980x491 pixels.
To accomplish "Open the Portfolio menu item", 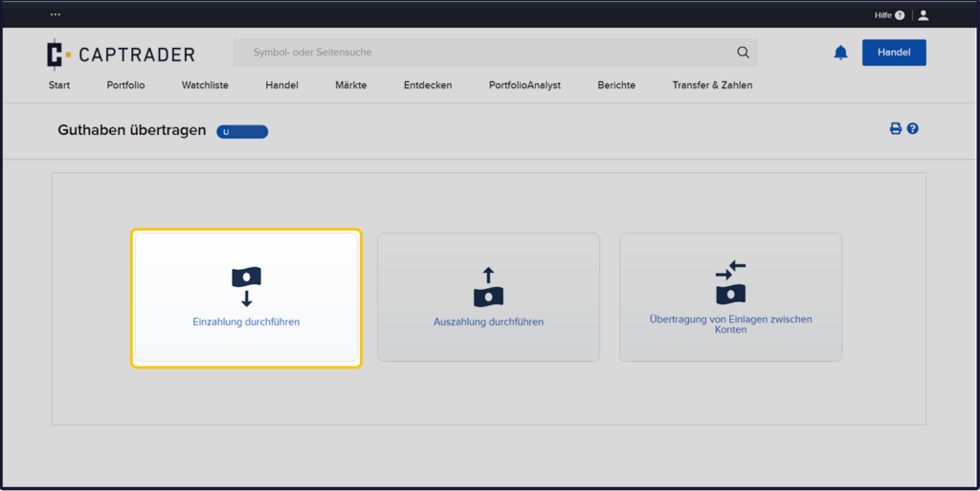I will (125, 85).
